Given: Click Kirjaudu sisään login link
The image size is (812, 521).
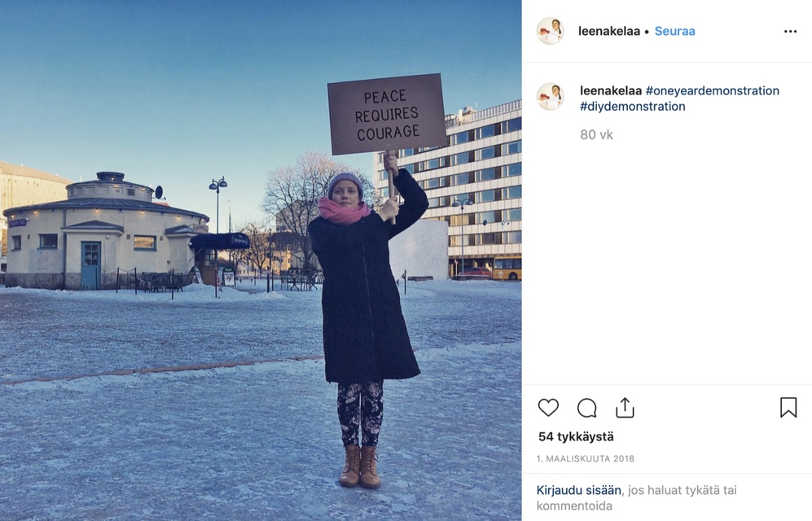Looking at the screenshot, I should pos(578,490).
